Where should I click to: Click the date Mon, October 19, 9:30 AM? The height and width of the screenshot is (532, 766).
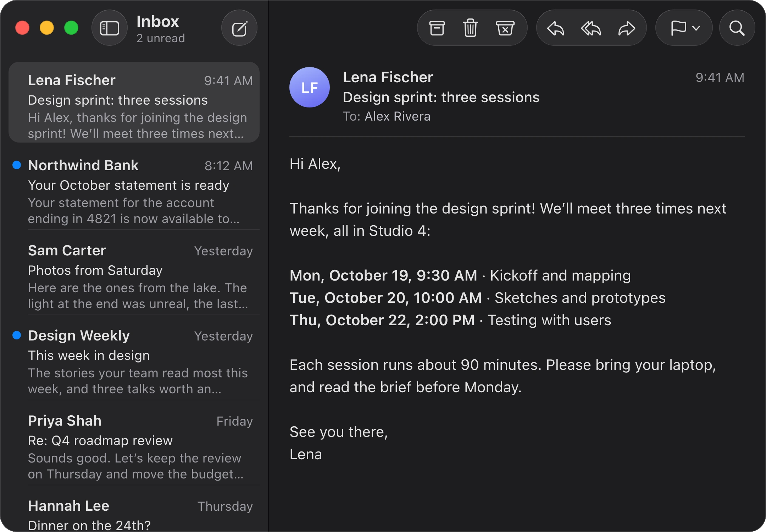tap(383, 276)
